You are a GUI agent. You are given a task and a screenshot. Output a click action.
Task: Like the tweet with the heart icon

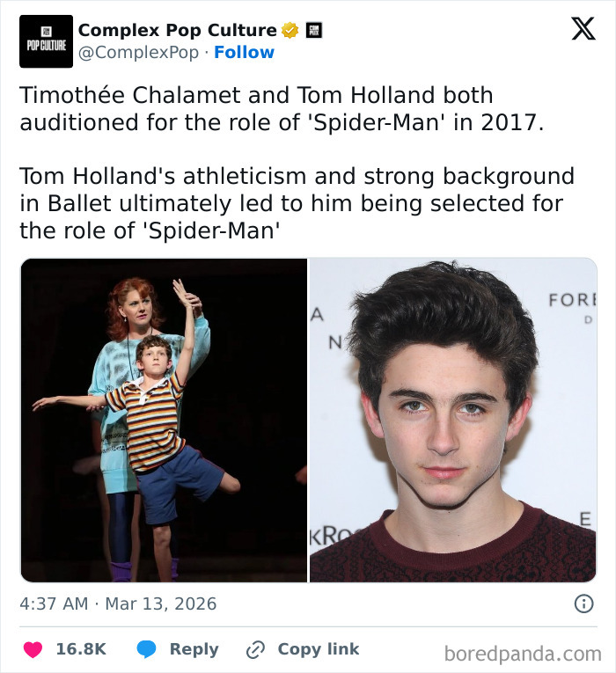[x=33, y=649]
